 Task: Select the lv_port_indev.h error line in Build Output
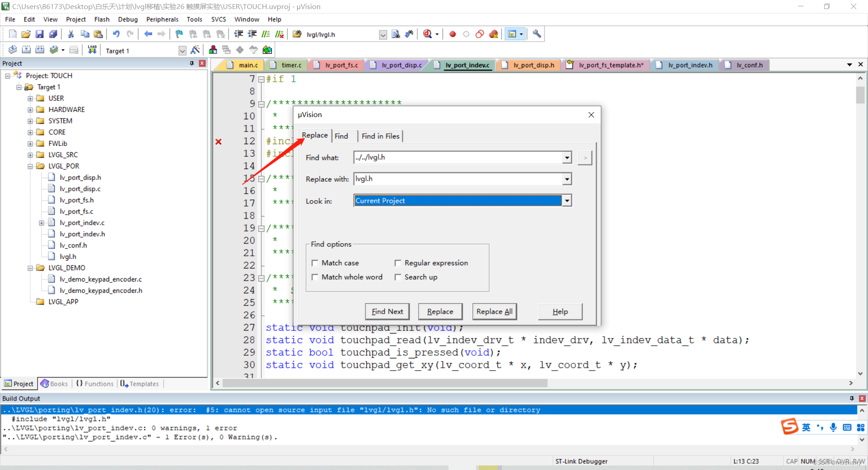tap(429, 410)
